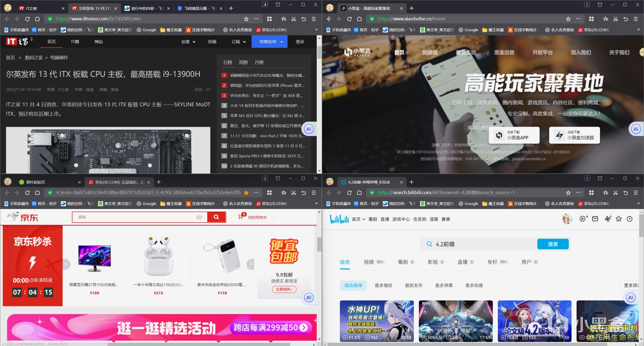
Task: Expand Bilibili 首页 dropdown chevron
Action: (364, 219)
